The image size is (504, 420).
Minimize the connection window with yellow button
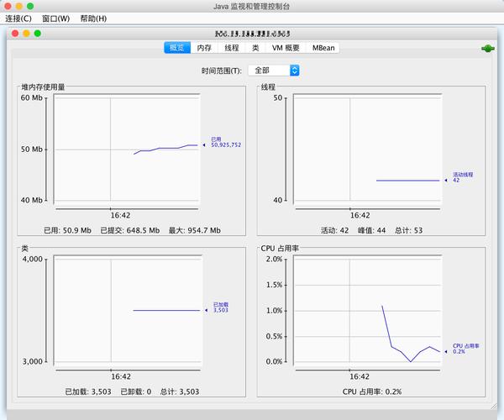click(x=26, y=34)
